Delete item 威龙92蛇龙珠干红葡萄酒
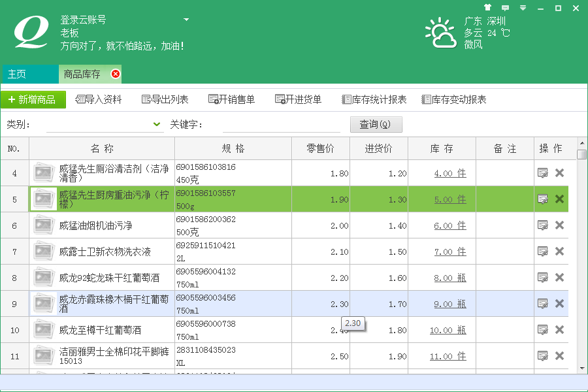 pos(559,277)
